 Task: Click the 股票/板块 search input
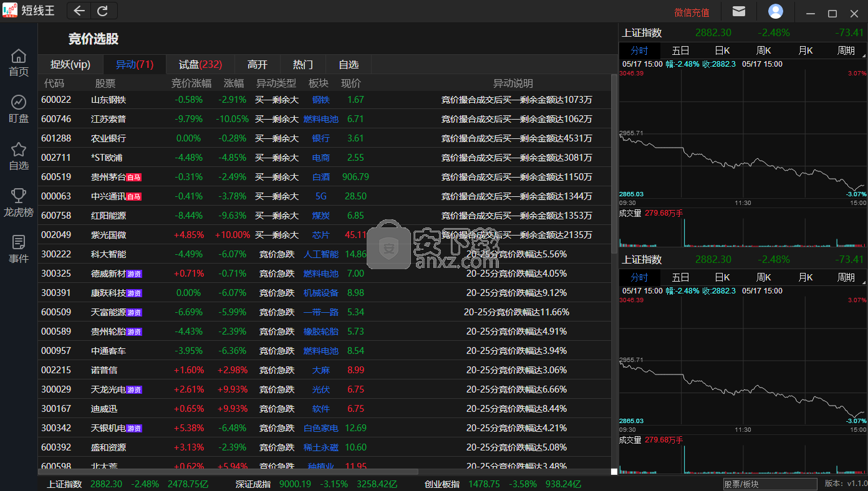coord(770,484)
